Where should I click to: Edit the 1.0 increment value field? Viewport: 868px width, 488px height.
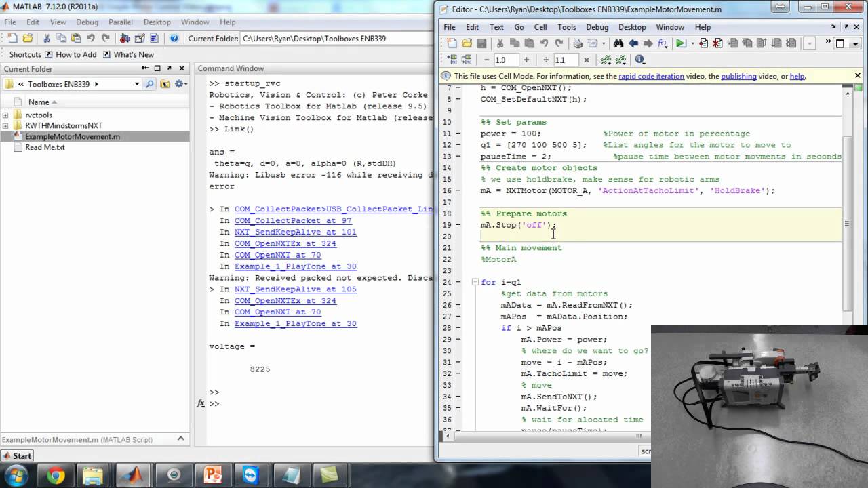(x=506, y=60)
